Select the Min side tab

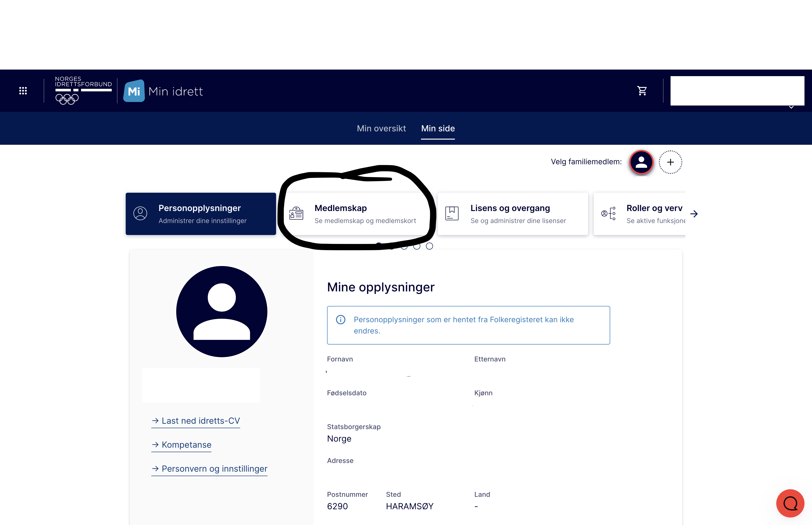(438, 129)
